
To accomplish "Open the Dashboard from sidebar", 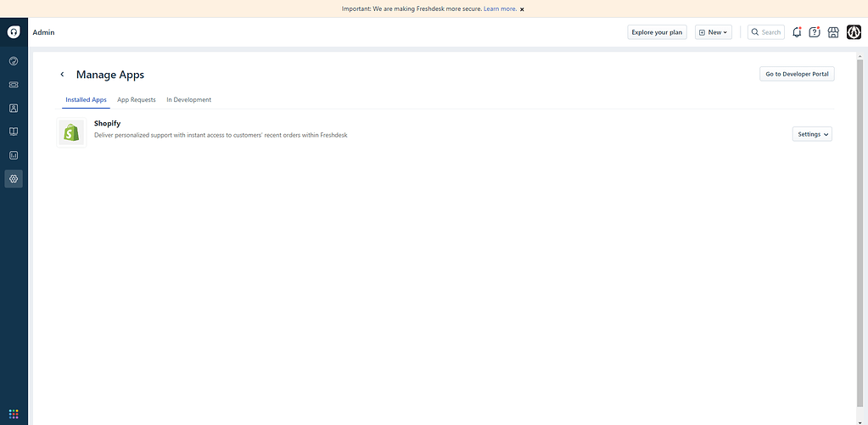I will point(14,61).
